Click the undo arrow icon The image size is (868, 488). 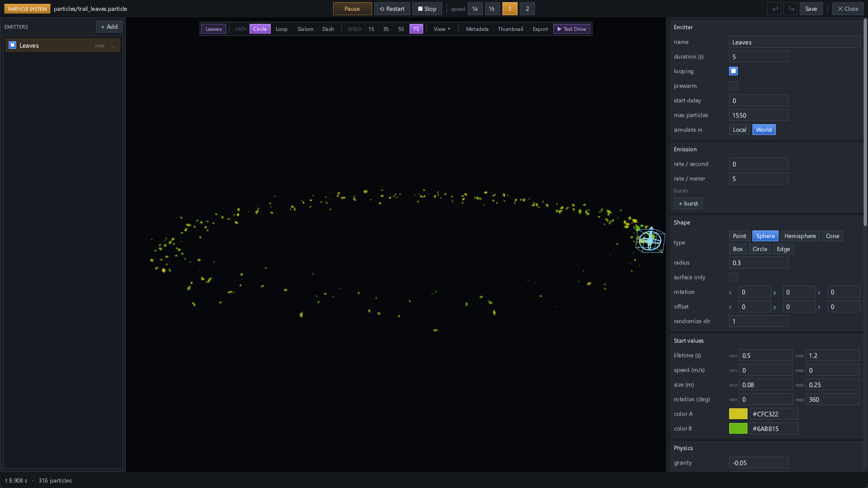775,9
